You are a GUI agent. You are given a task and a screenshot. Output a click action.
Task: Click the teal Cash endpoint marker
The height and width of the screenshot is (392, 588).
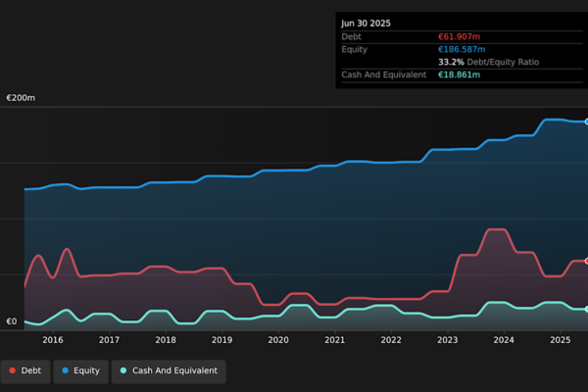586,309
